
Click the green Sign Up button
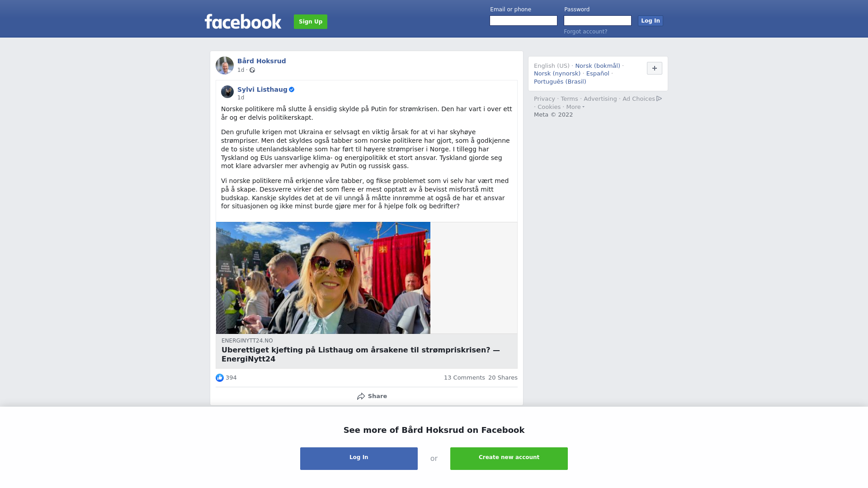tap(311, 22)
